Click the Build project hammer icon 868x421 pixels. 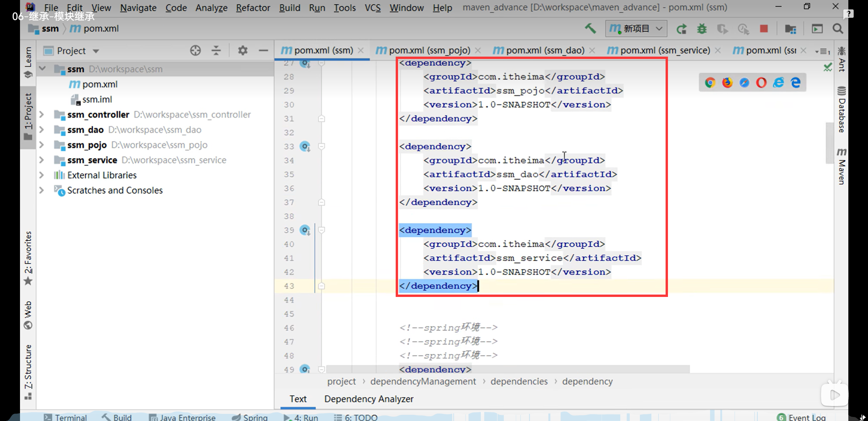click(x=590, y=29)
